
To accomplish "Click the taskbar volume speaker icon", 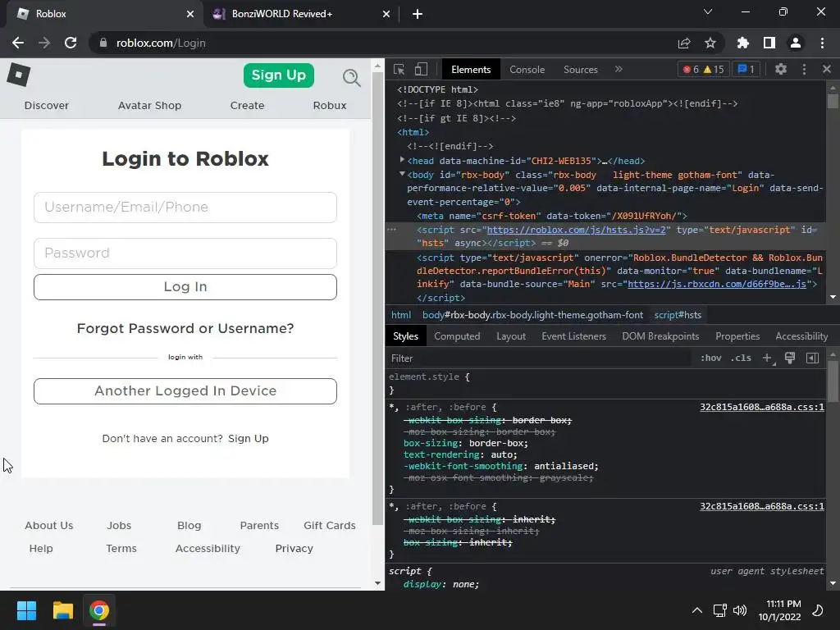I will [x=740, y=610].
